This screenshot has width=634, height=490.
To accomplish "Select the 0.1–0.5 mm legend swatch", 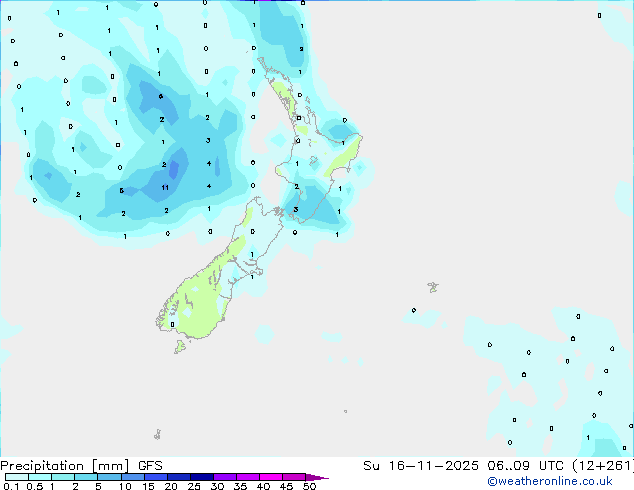I will point(17,477).
